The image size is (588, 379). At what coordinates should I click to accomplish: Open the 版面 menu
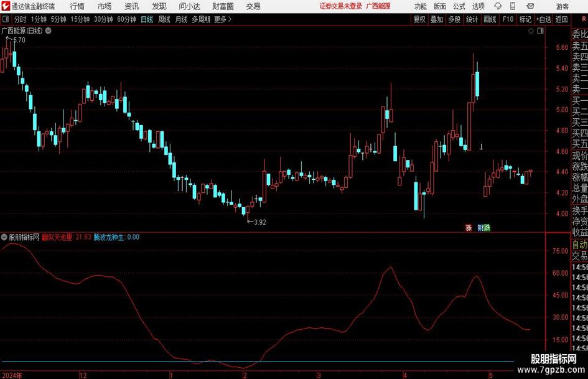tap(440, 6)
